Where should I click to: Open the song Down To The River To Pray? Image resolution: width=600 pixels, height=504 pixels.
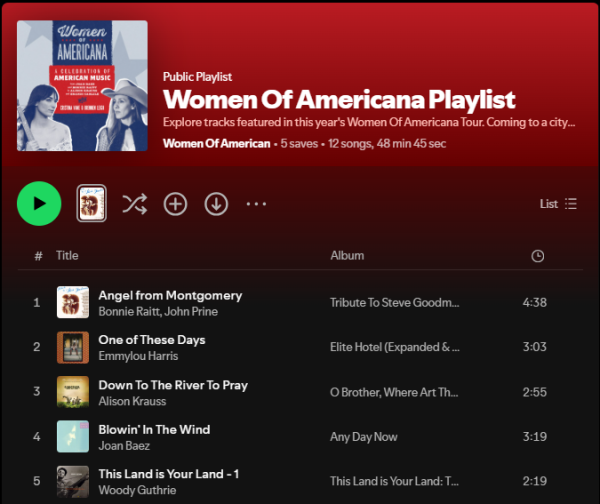173,385
